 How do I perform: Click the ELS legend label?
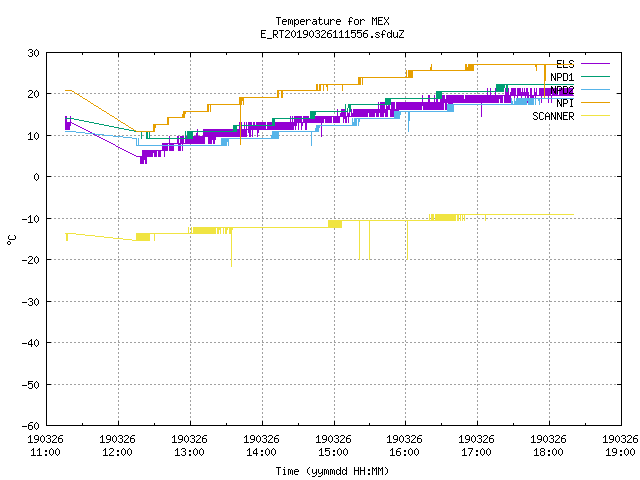point(565,64)
